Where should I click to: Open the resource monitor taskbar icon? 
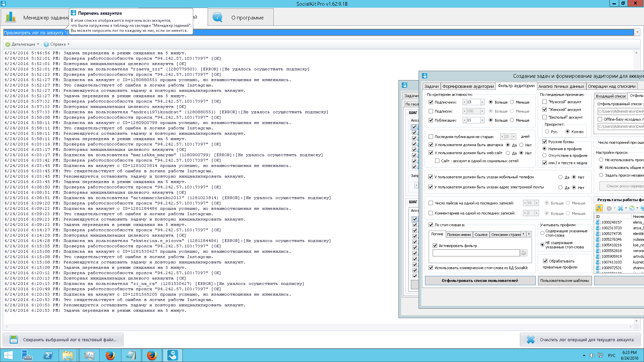coord(89,355)
